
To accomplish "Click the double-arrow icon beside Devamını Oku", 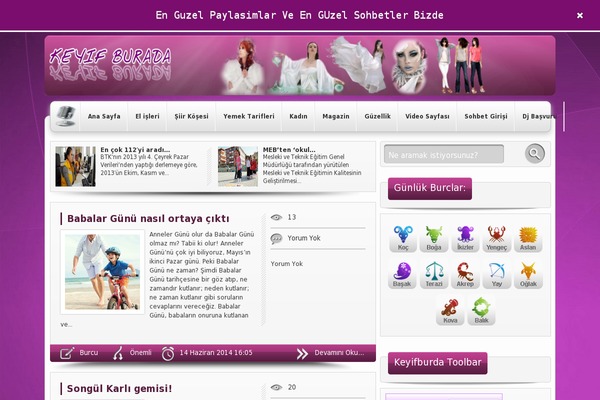I will [x=302, y=353].
